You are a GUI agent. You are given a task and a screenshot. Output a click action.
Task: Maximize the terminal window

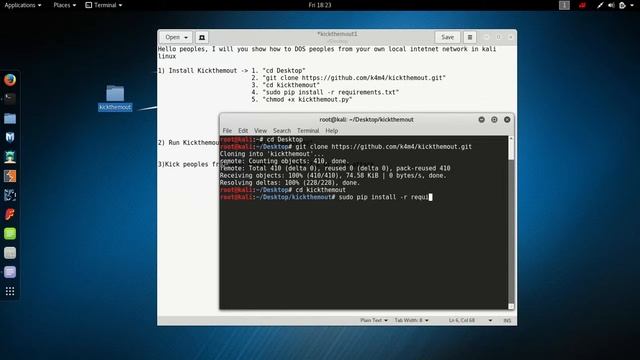tap(494, 120)
